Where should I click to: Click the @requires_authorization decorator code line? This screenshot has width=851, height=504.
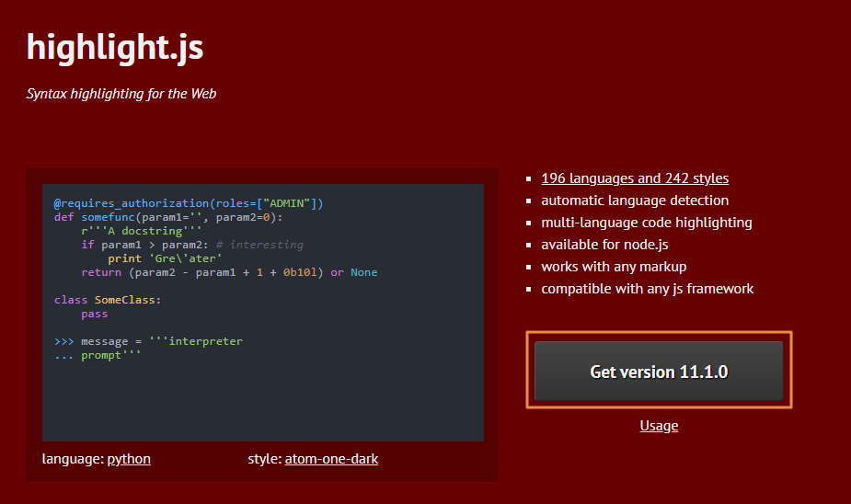pyautogui.click(x=189, y=203)
